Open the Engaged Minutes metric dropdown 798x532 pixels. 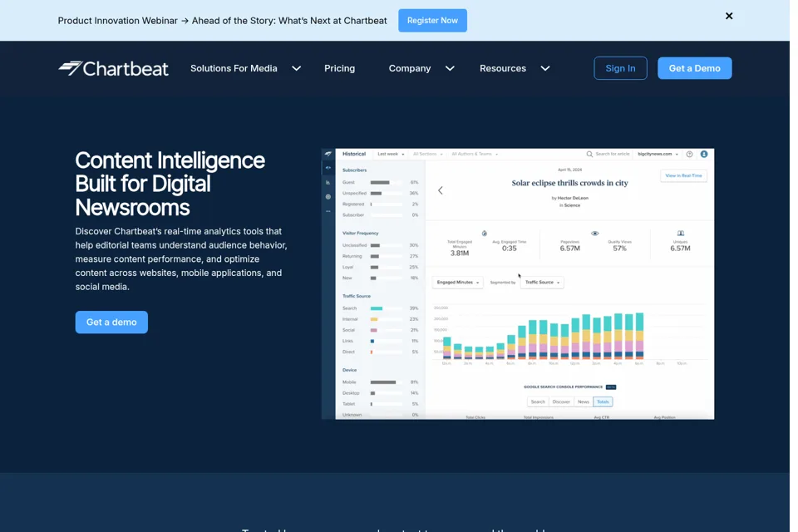tap(457, 282)
